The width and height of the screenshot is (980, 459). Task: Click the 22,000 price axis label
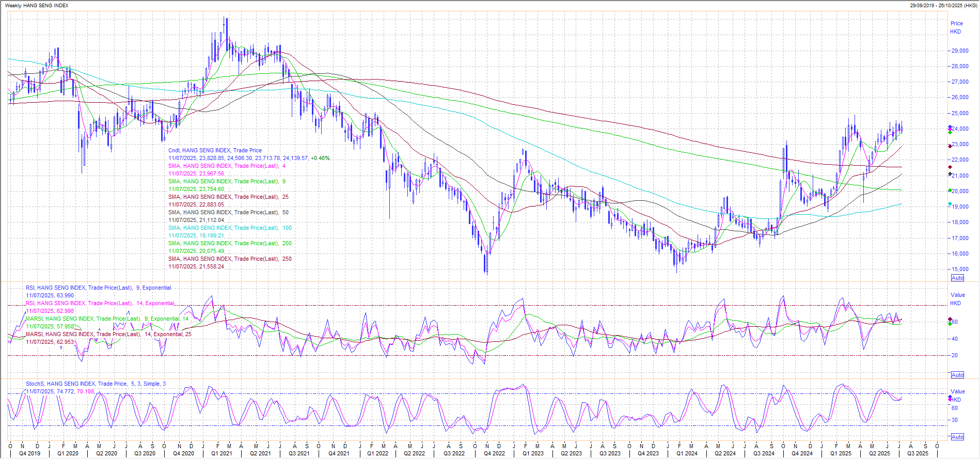pos(960,160)
